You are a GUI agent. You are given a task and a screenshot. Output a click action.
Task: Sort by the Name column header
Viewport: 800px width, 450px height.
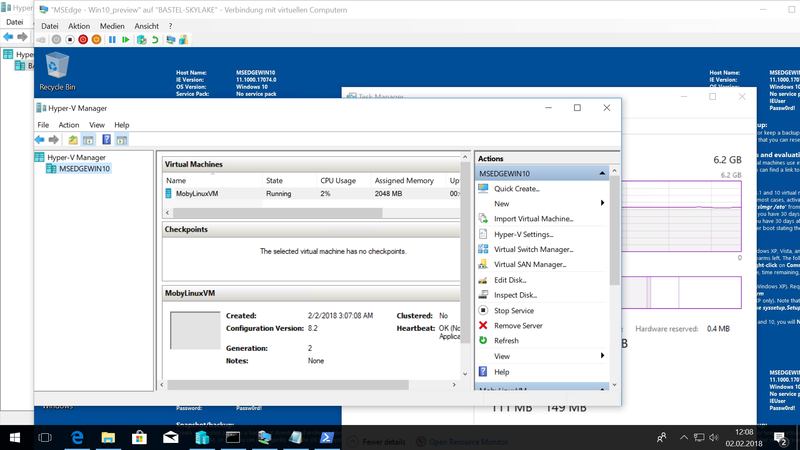pyautogui.click(x=176, y=180)
